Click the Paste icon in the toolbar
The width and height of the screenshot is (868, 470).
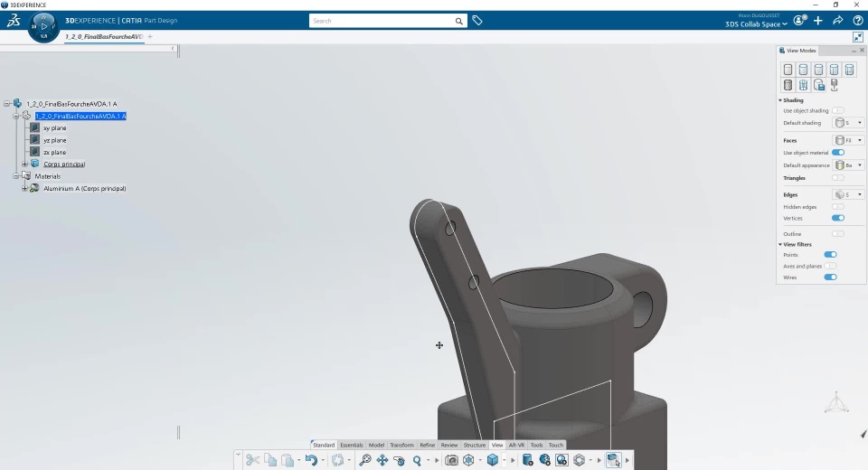click(288, 460)
